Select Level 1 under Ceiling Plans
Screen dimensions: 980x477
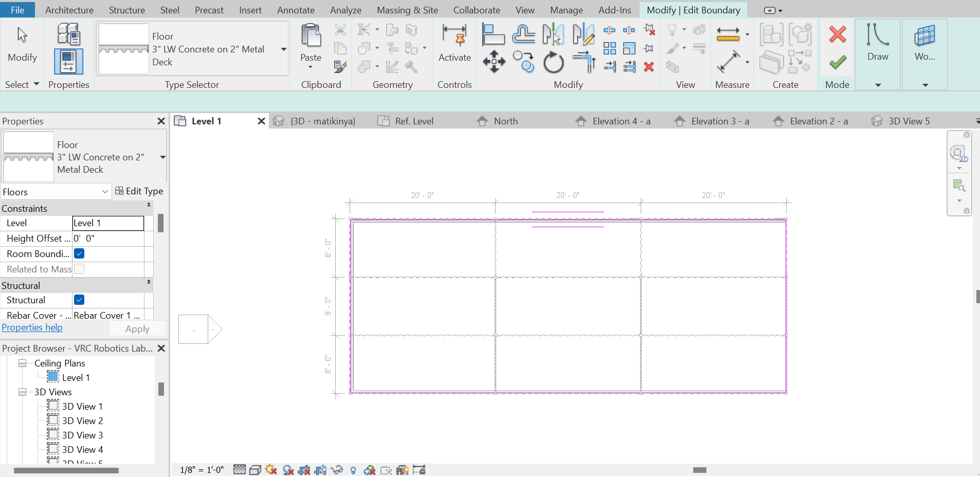tap(76, 378)
